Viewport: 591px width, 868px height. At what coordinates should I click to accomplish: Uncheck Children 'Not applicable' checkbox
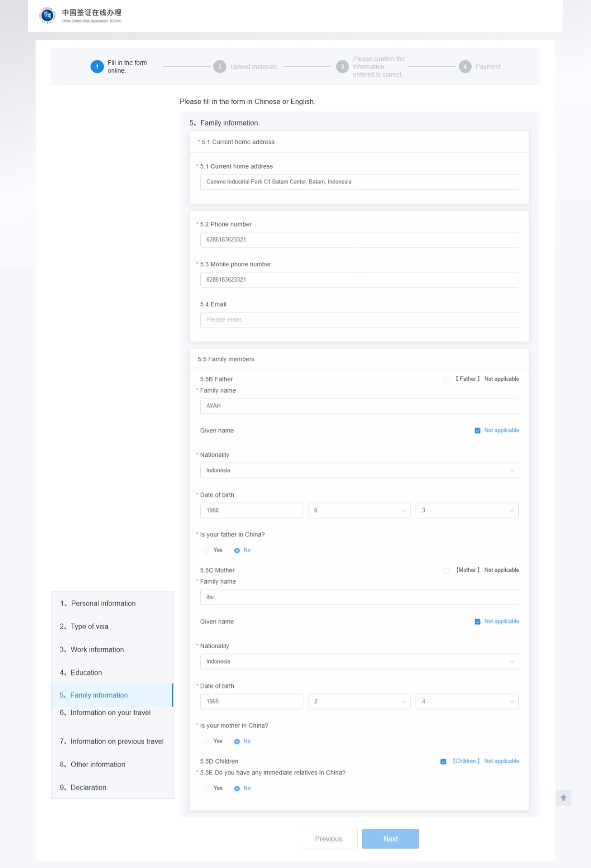443,761
